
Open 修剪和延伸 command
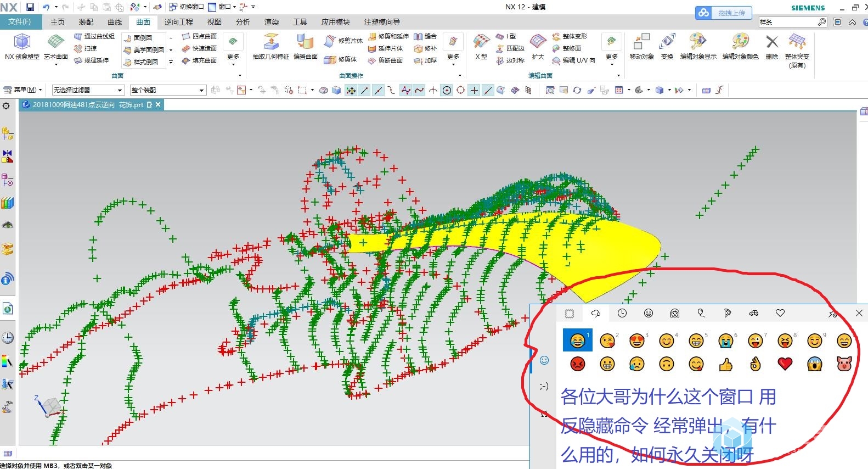click(x=388, y=36)
